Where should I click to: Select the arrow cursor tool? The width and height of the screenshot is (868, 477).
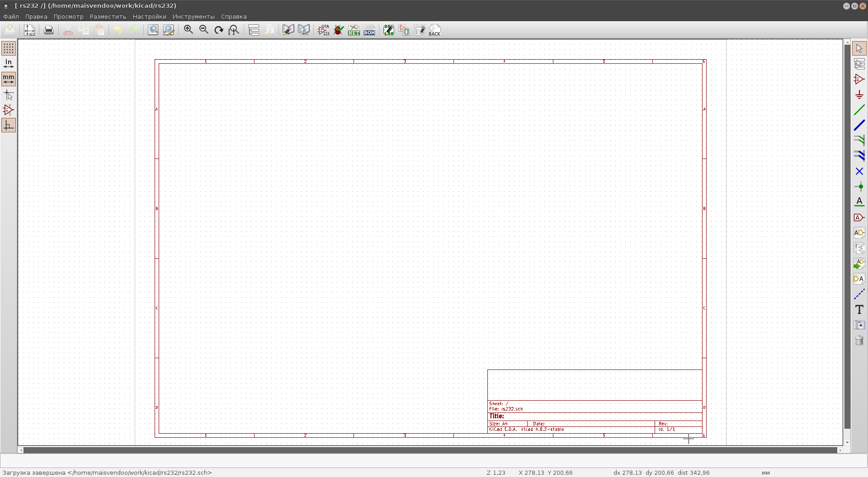tap(859, 48)
